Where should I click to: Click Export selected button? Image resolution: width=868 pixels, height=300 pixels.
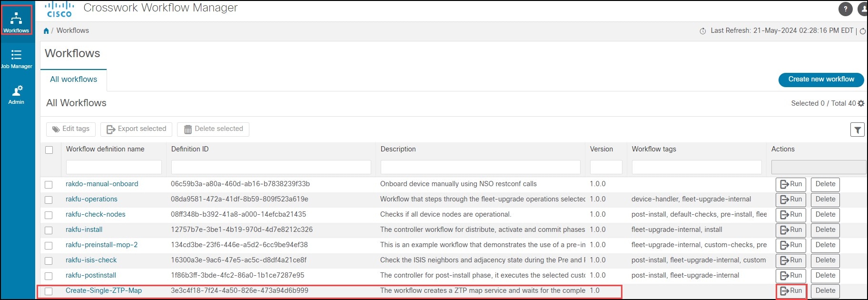click(x=136, y=129)
